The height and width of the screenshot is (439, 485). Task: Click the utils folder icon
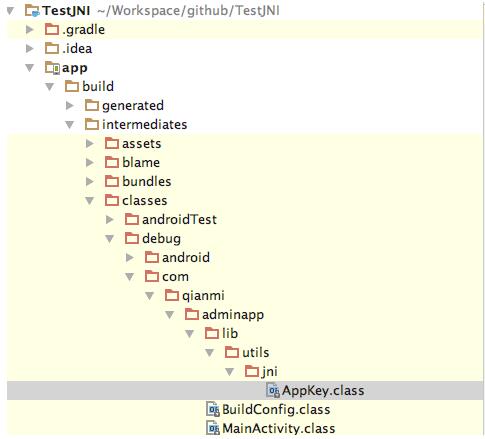click(232, 352)
